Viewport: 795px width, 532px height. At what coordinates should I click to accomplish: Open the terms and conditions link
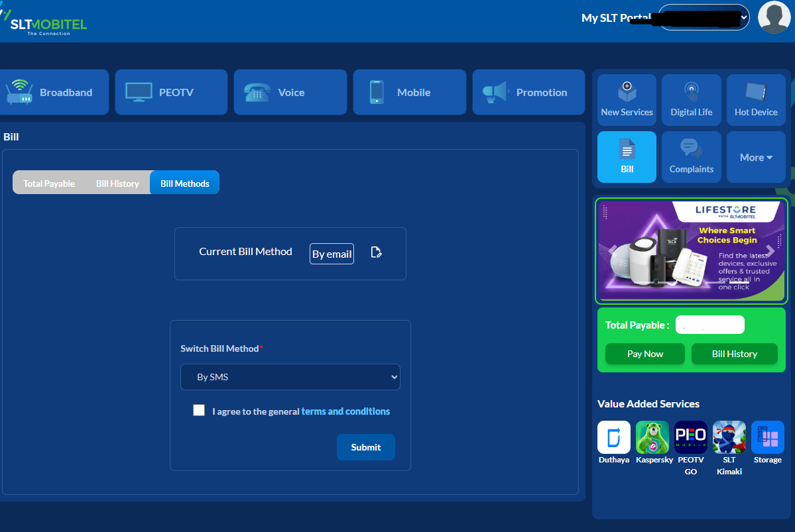coord(345,411)
